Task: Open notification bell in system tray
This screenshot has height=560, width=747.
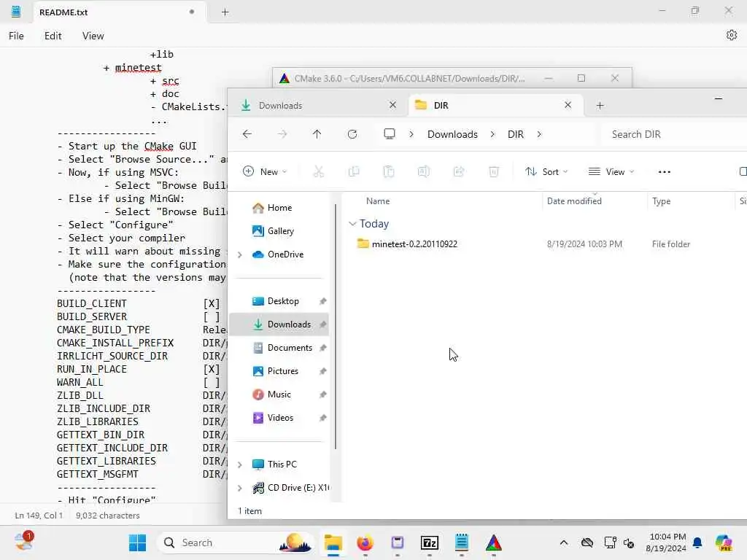Action: point(697,542)
